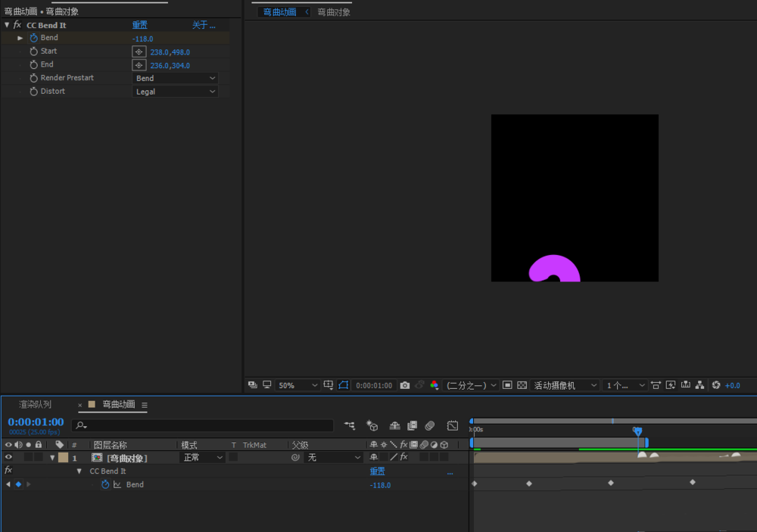Open the grid and guide options icon

(329, 384)
